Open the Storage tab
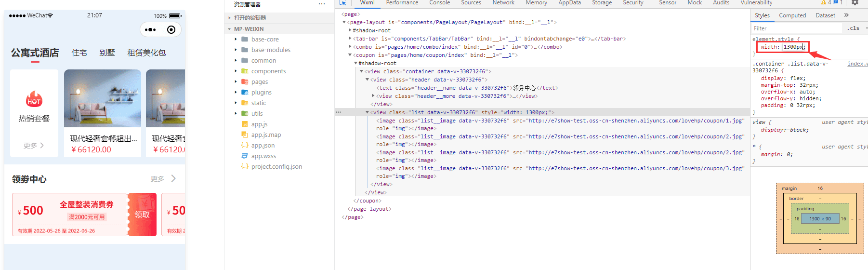This screenshot has height=270, width=868. [x=602, y=3]
